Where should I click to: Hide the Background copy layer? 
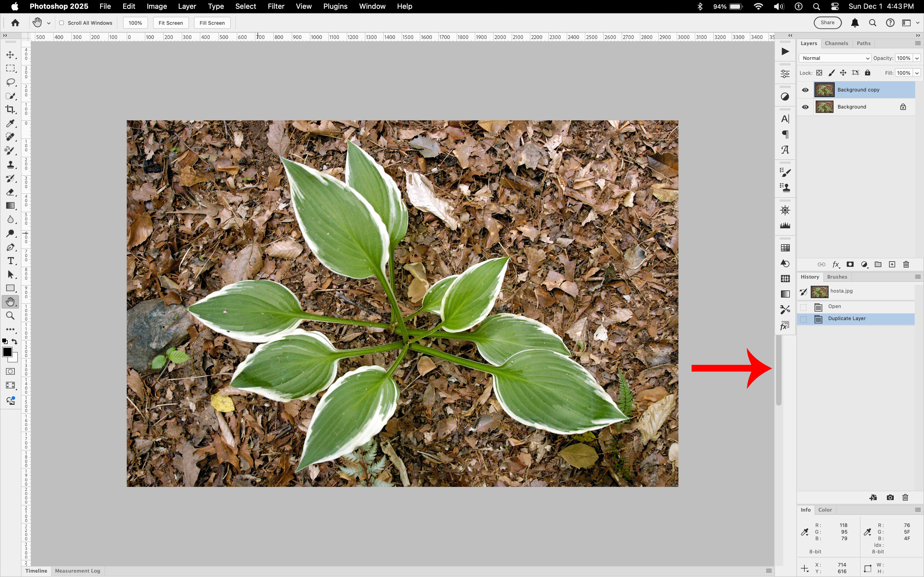pyautogui.click(x=805, y=90)
